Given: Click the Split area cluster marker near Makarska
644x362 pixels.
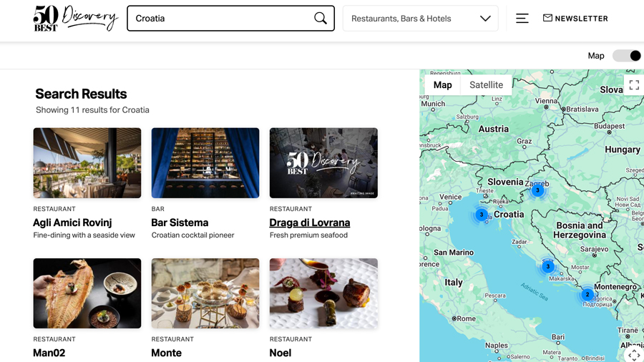Looking at the screenshot, I should coord(547,267).
